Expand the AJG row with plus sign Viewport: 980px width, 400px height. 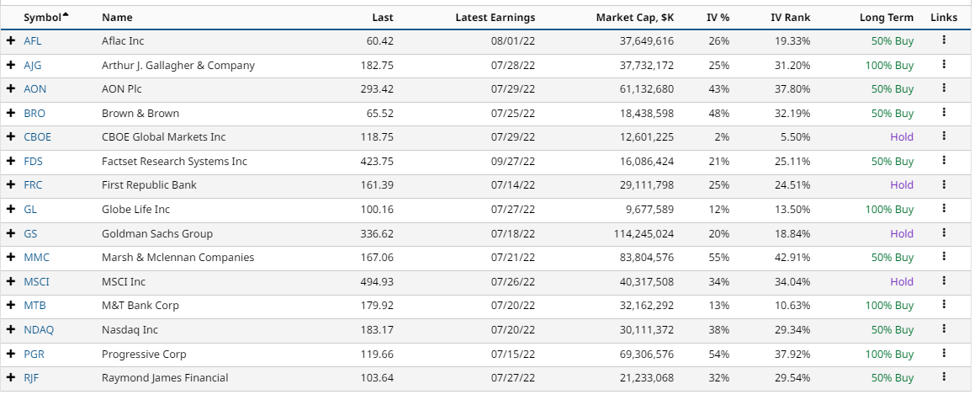pyautogui.click(x=11, y=65)
